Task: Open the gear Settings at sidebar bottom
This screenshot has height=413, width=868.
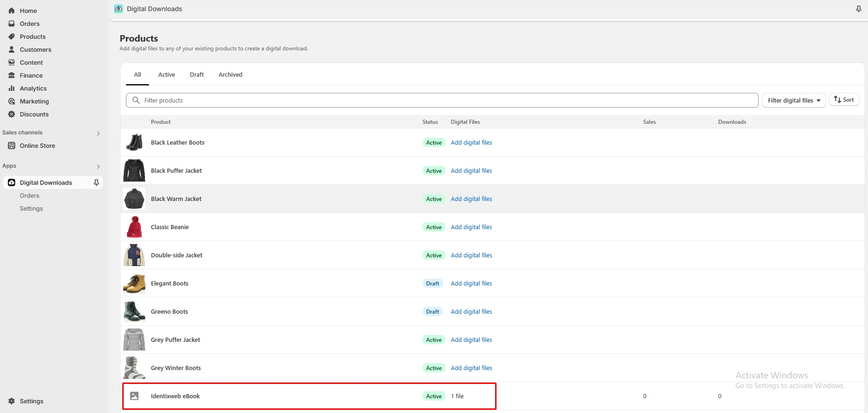Action: tap(12, 401)
